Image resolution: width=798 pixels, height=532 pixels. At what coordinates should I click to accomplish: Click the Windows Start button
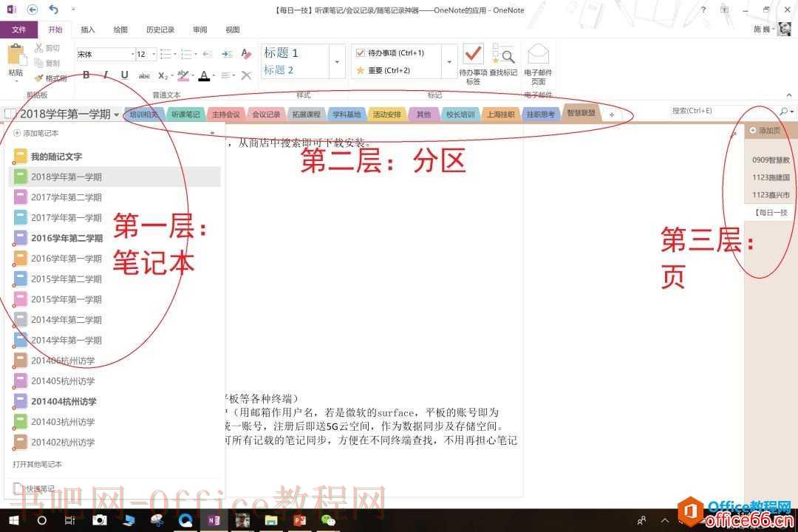[14, 519]
